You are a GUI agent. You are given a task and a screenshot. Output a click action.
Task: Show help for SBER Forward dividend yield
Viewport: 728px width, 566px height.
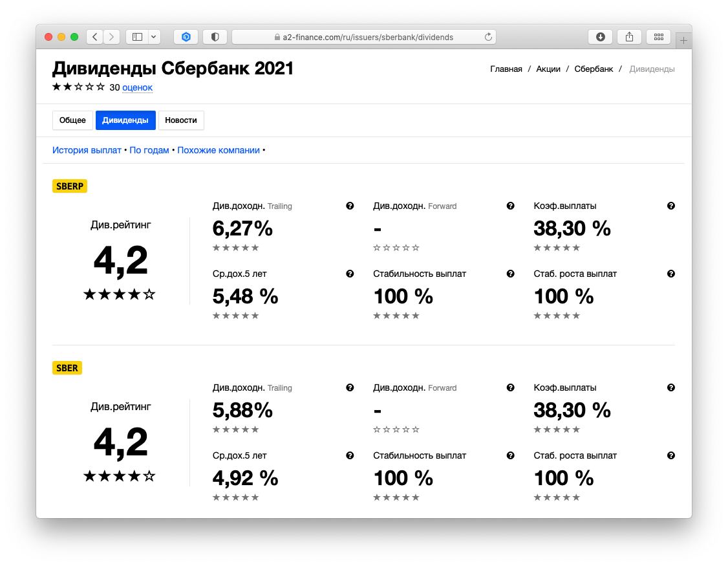[511, 387]
